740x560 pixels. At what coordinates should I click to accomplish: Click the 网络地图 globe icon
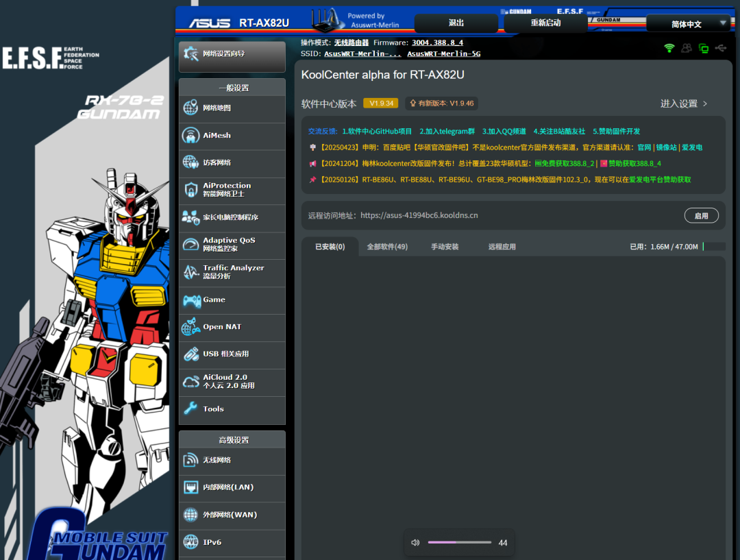coord(190,108)
